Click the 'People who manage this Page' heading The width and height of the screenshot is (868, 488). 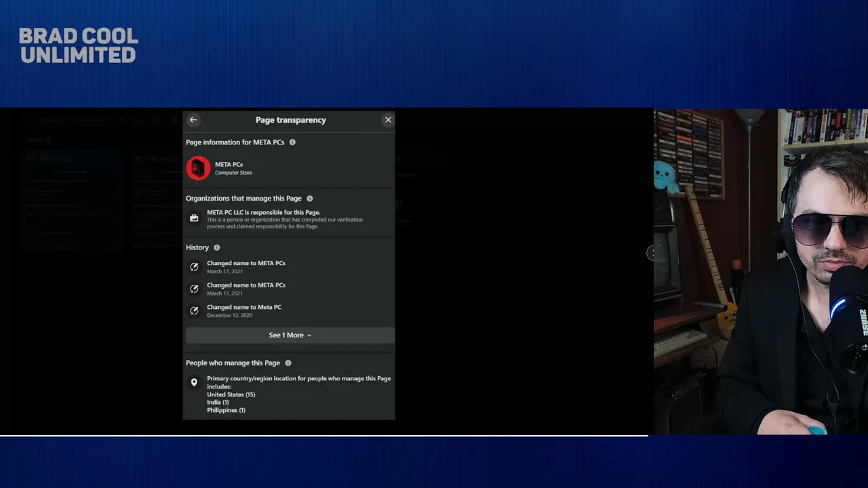click(x=233, y=363)
